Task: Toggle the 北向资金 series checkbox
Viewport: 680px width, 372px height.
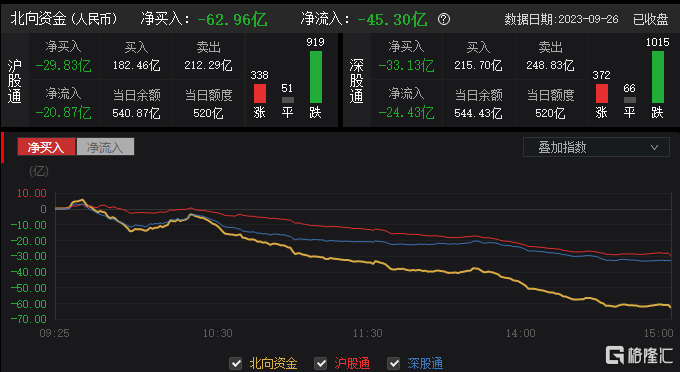Action: 235,363
